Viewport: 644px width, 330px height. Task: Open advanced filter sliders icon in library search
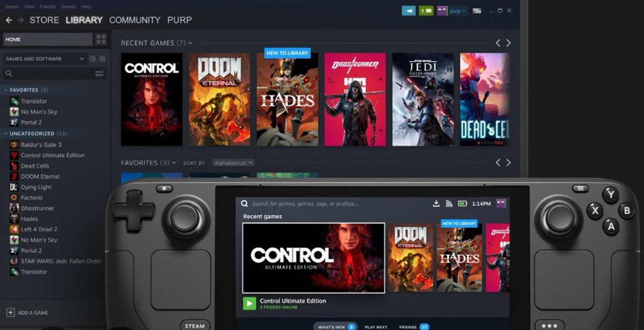pyautogui.click(x=99, y=74)
